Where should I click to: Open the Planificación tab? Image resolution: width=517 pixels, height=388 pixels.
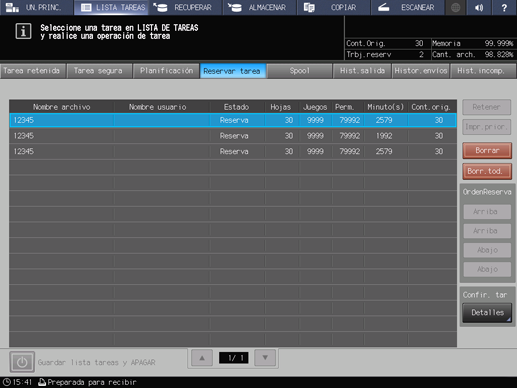pos(166,71)
